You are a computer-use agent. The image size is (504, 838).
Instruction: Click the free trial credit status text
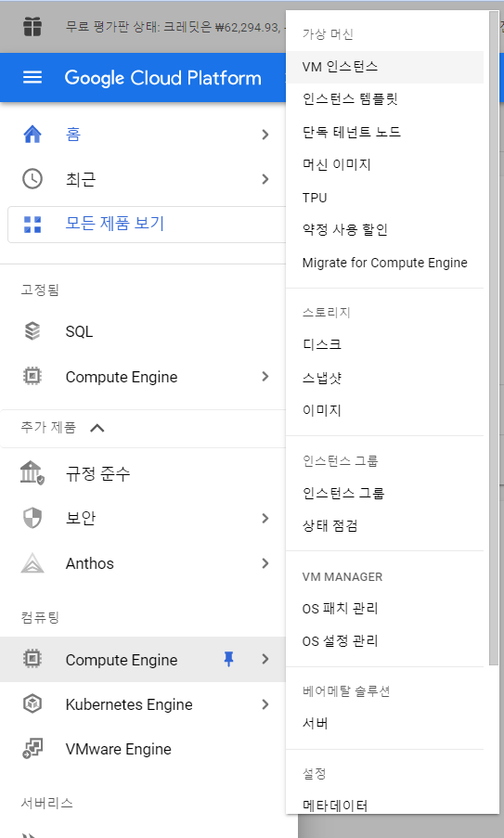[175, 27]
